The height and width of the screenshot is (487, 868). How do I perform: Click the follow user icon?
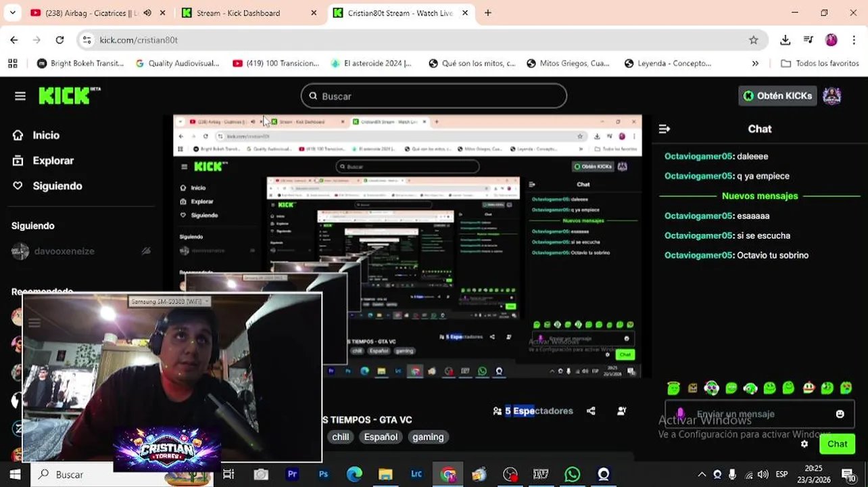(x=622, y=411)
